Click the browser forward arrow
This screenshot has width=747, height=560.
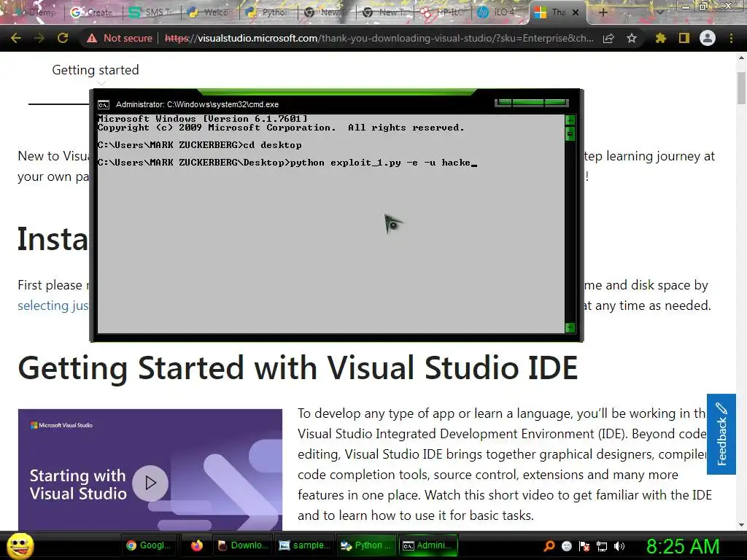39,38
